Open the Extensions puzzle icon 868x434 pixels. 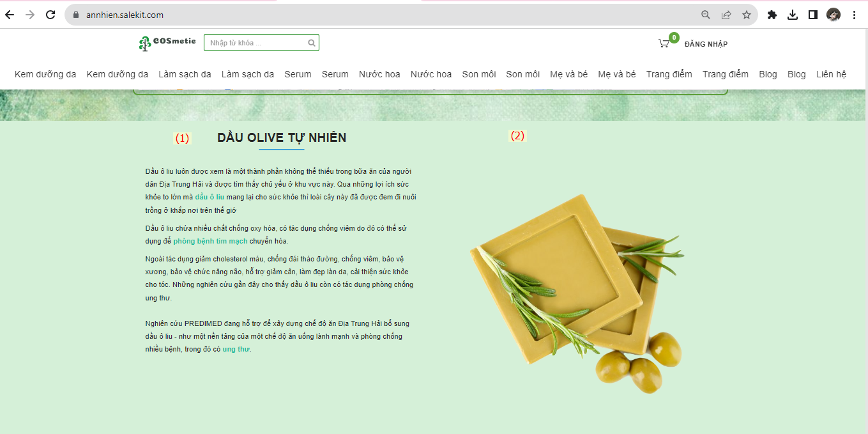(x=772, y=15)
